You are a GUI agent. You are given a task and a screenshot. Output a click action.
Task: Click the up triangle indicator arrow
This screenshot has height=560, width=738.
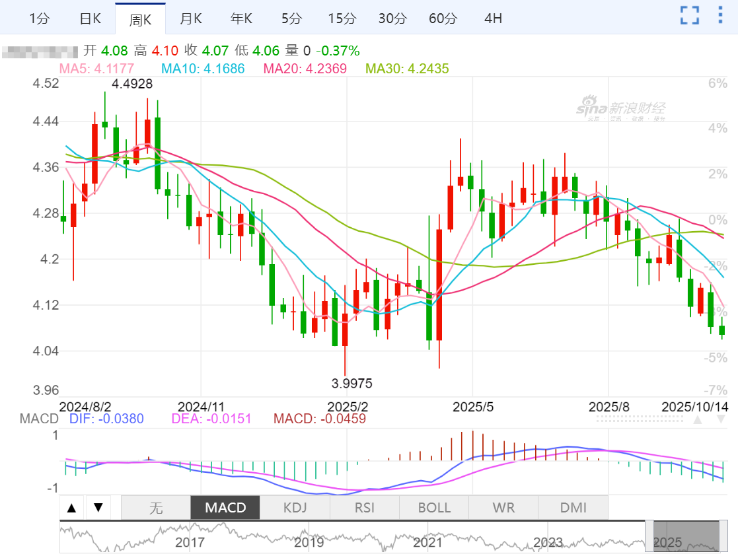[x=73, y=508]
